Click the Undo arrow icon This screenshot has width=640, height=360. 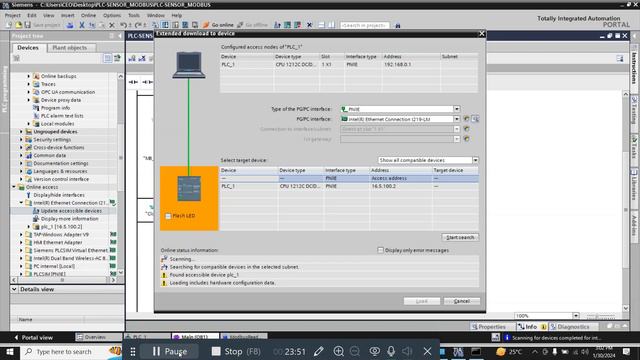[x=123, y=25]
